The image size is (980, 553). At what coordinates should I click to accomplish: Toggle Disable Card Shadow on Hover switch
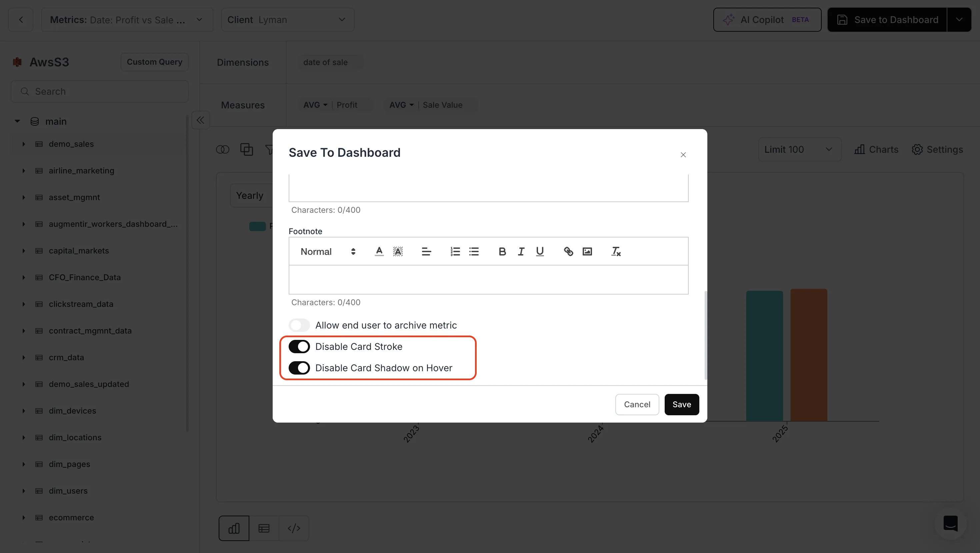[299, 368]
